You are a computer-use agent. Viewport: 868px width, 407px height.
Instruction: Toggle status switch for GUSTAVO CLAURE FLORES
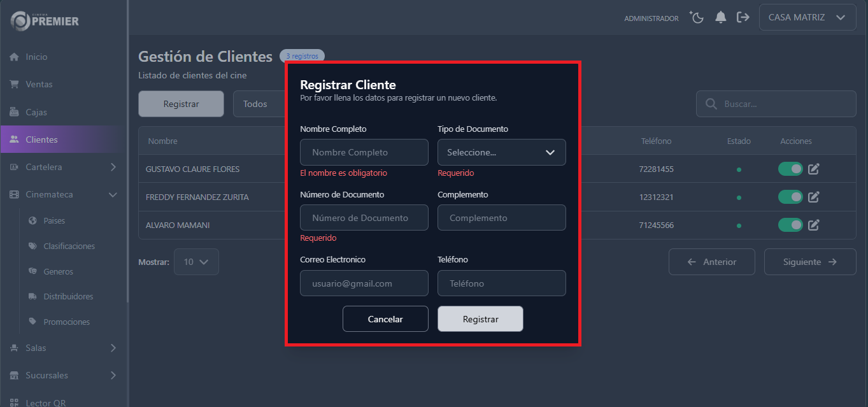click(x=790, y=169)
